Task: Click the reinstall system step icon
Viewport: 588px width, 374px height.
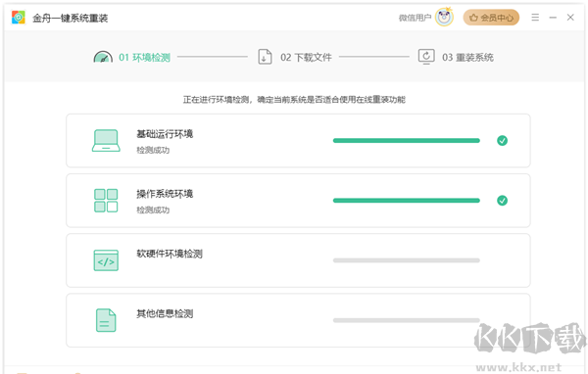Action: 426,57
